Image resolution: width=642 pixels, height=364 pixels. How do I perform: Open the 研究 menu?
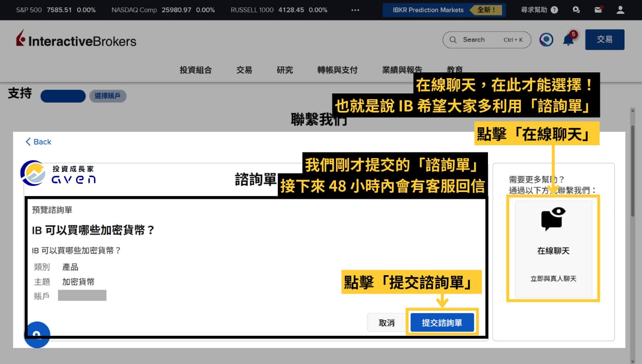tap(285, 70)
